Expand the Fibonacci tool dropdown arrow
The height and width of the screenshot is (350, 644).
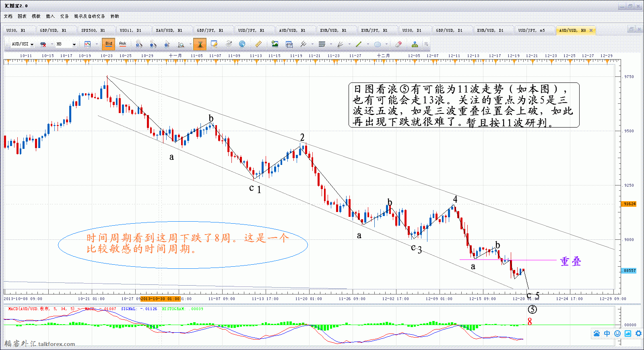(331, 44)
